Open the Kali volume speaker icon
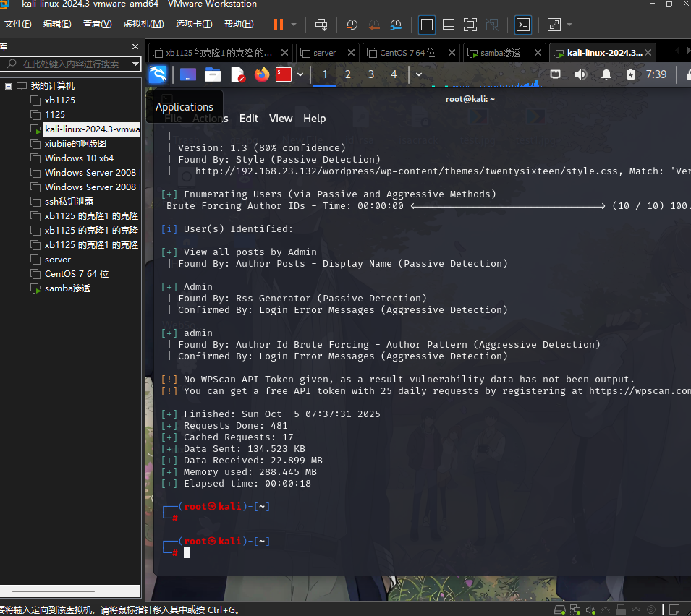 pos(580,74)
